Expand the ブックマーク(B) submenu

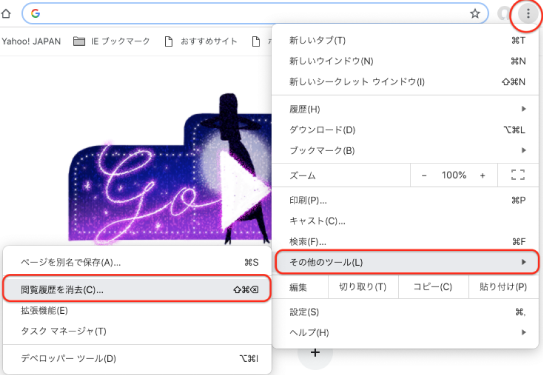[405, 150]
